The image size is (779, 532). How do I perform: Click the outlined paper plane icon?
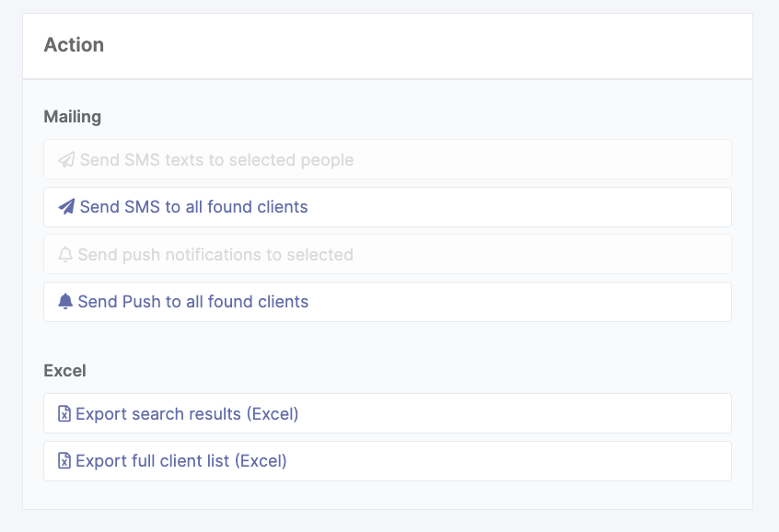click(x=66, y=160)
